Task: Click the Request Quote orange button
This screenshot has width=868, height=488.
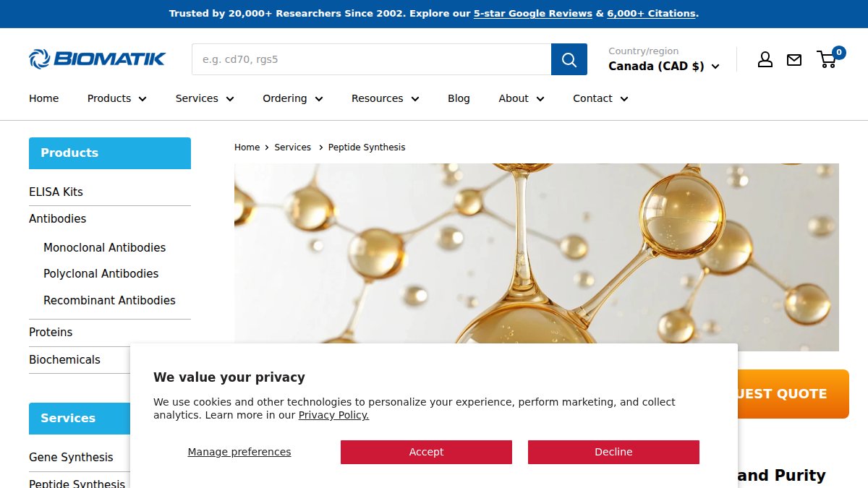Action: [x=793, y=394]
